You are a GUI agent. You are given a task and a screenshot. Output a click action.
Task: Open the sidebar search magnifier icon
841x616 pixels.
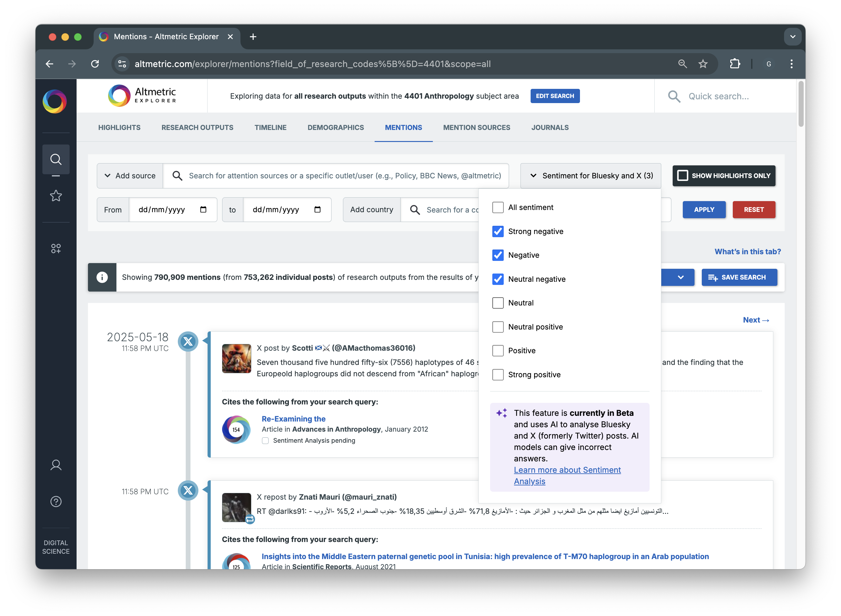point(56,159)
